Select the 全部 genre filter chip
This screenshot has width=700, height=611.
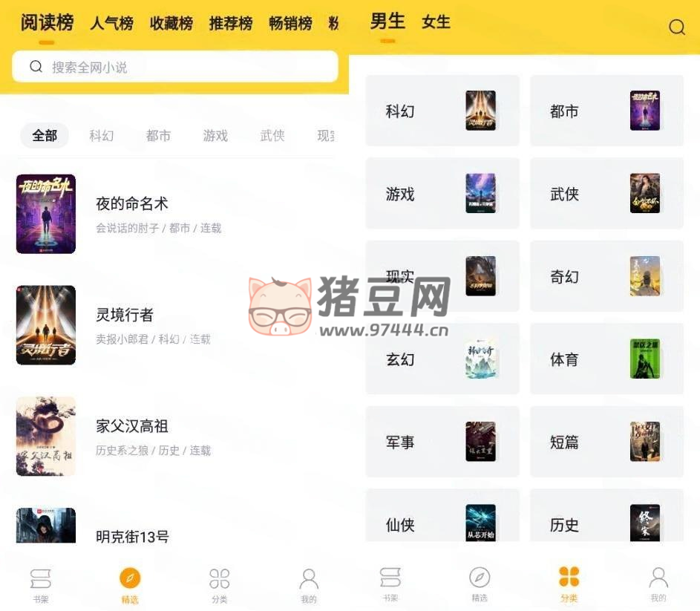(45, 136)
